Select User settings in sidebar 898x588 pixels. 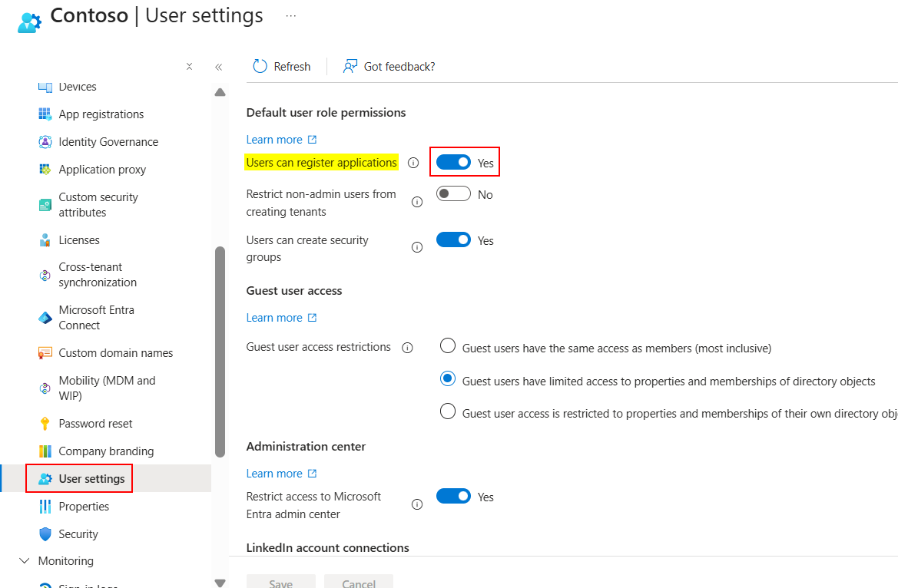pos(105,479)
